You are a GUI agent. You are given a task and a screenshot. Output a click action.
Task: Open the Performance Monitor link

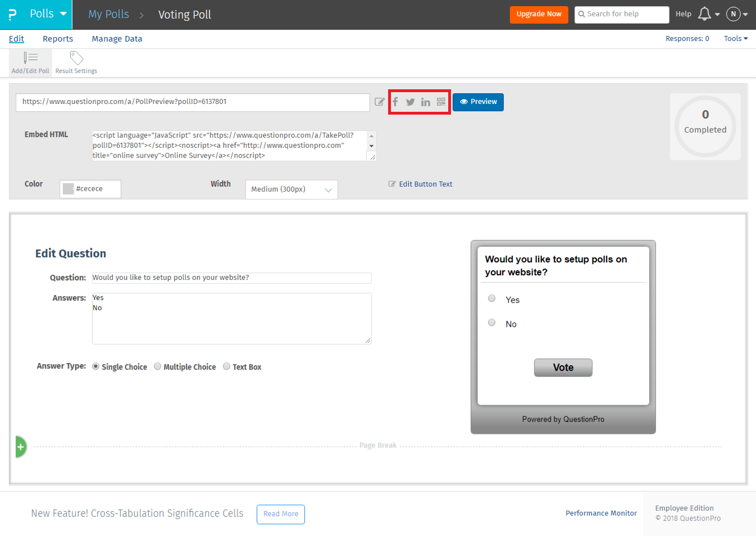point(601,514)
